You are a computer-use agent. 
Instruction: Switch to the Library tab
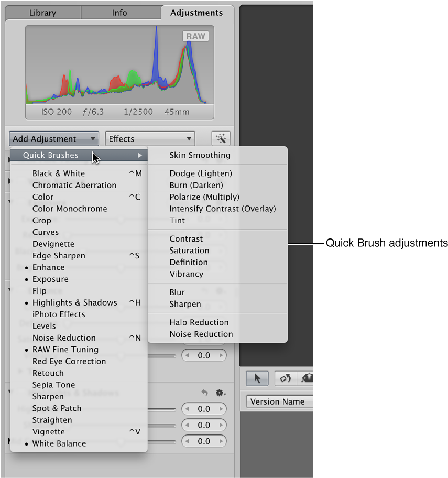click(42, 13)
